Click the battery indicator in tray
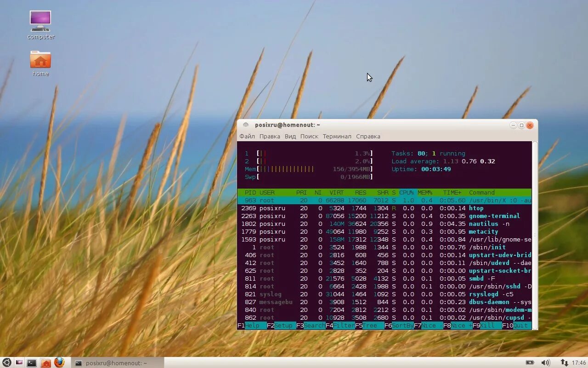Viewport: 588px width, 368px height. (530, 363)
